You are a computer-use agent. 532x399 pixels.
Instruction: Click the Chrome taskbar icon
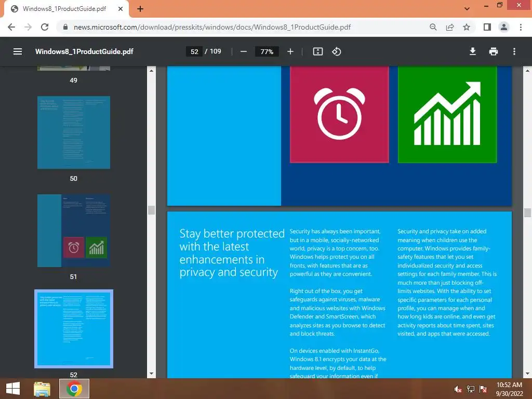tap(74, 389)
